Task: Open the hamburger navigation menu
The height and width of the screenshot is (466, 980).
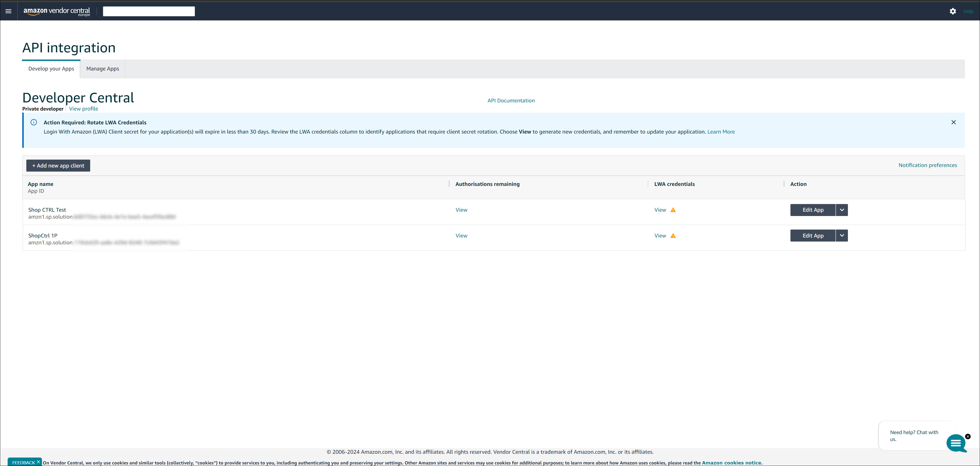Action: point(8,11)
